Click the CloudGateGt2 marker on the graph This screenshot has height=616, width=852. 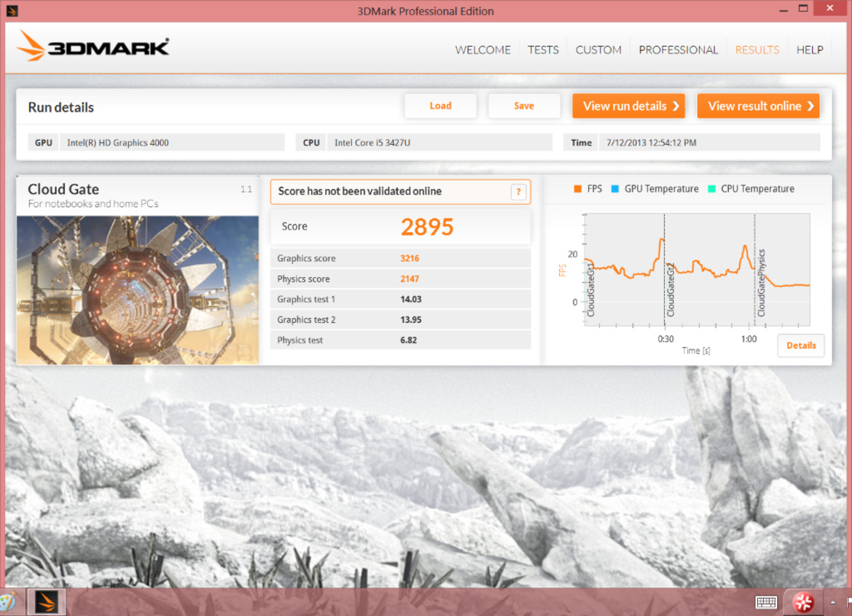coord(670,290)
